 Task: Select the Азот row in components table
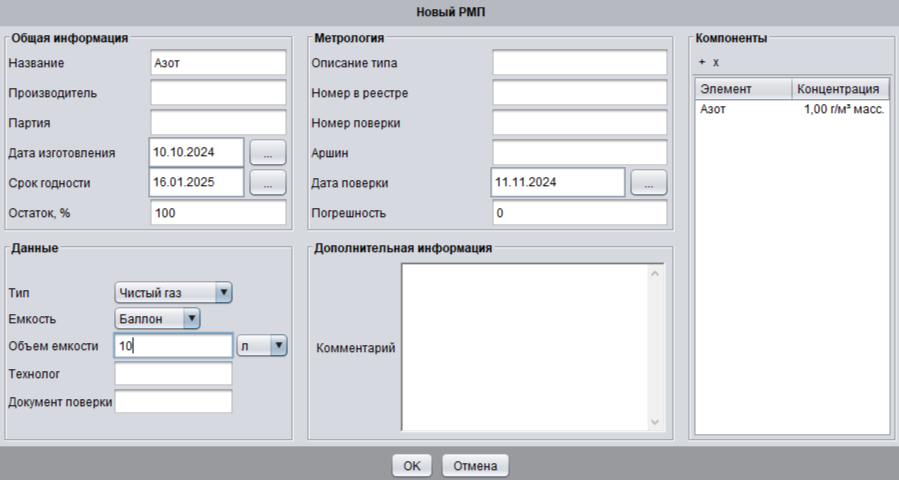tap(790, 109)
